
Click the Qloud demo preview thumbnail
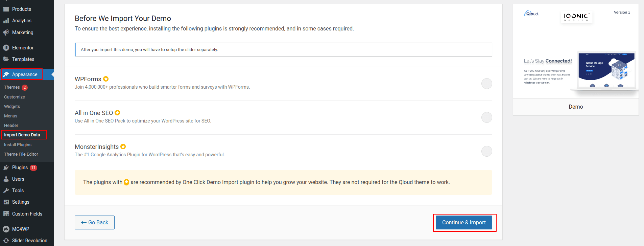pyautogui.click(x=576, y=51)
